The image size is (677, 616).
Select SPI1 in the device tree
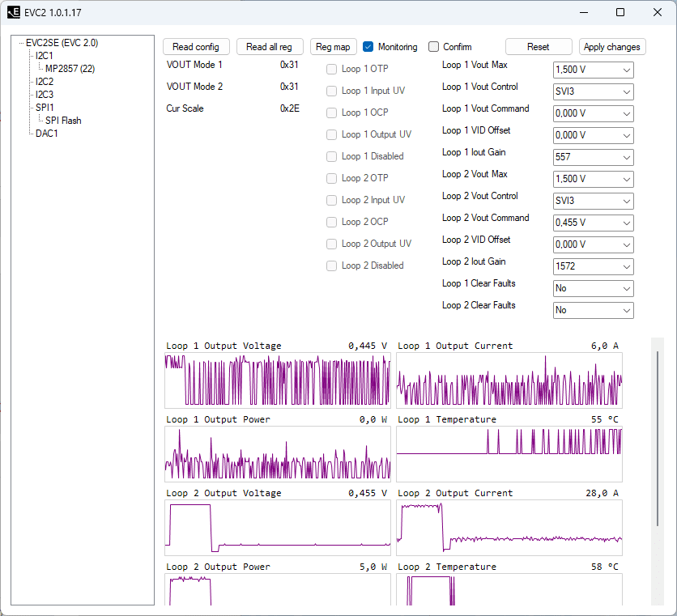tap(45, 108)
